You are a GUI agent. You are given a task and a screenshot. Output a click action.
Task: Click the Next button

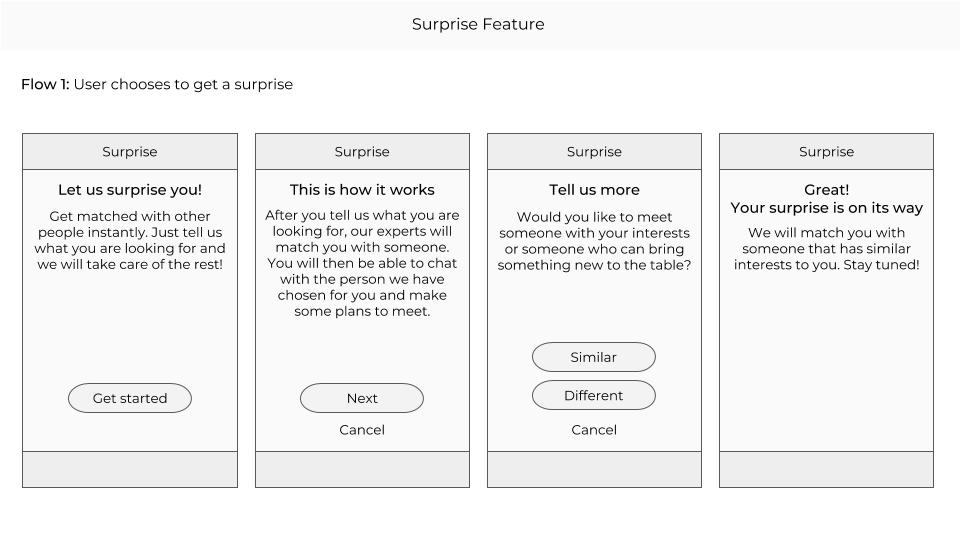tap(362, 398)
